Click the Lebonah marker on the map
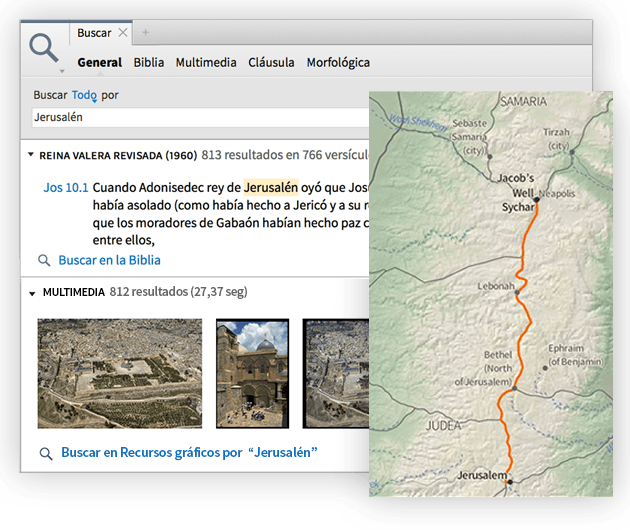Image resolution: width=630 pixels, height=530 pixels. click(517, 292)
